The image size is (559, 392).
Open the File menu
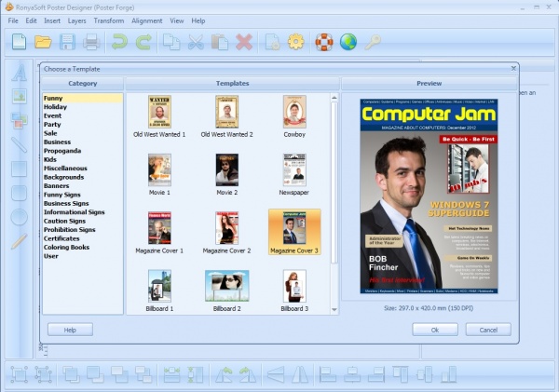point(13,20)
